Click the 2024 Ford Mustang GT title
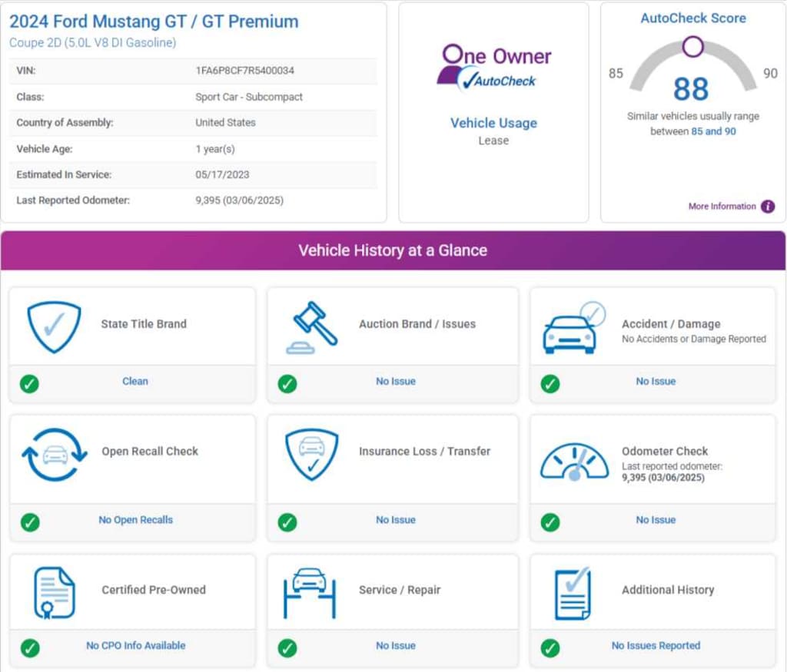The width and height of the screenshot is (787, 672). (154, 21)
